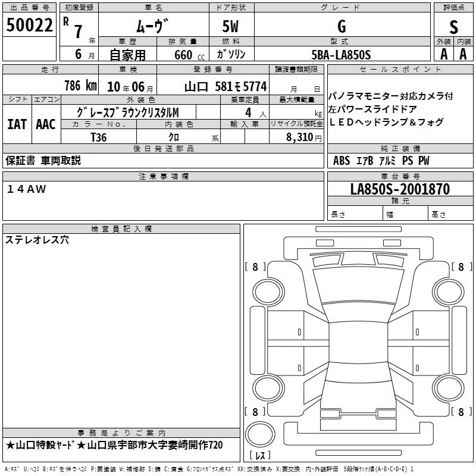Select interior color クロ
The image size is (476, 476).
pos(174,137)
